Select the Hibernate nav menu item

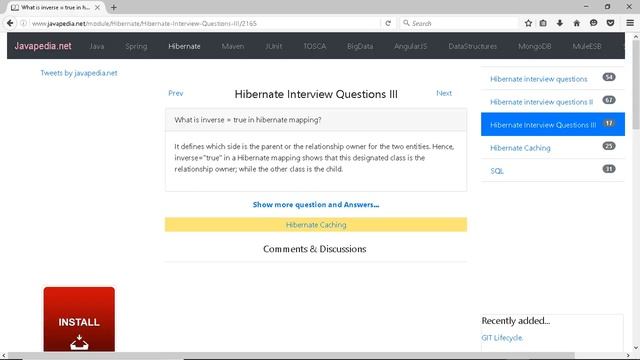click(x=184, y=46)
